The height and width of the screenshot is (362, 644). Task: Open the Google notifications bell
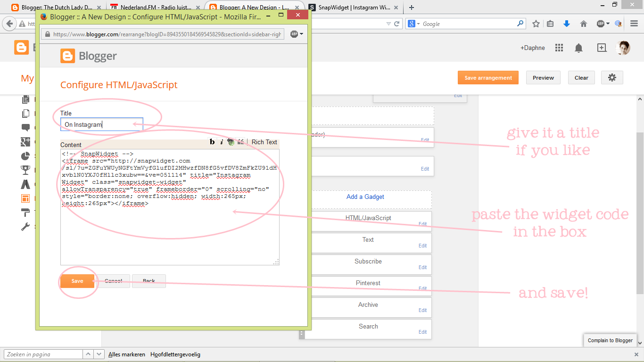coord(578,48)
